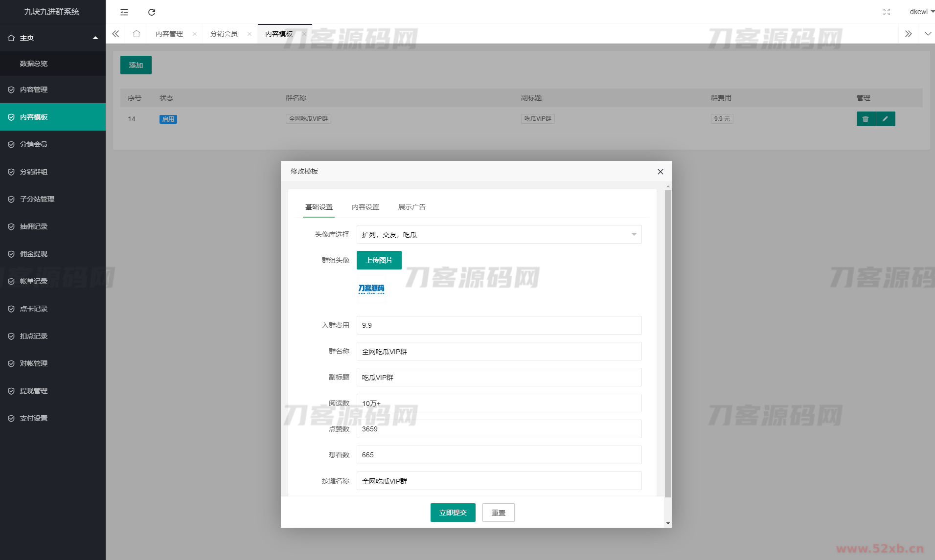Close the 修改模板 dialog
This screenshot has height=560, width=935.
pyautogui.click(x=660, y=172)
